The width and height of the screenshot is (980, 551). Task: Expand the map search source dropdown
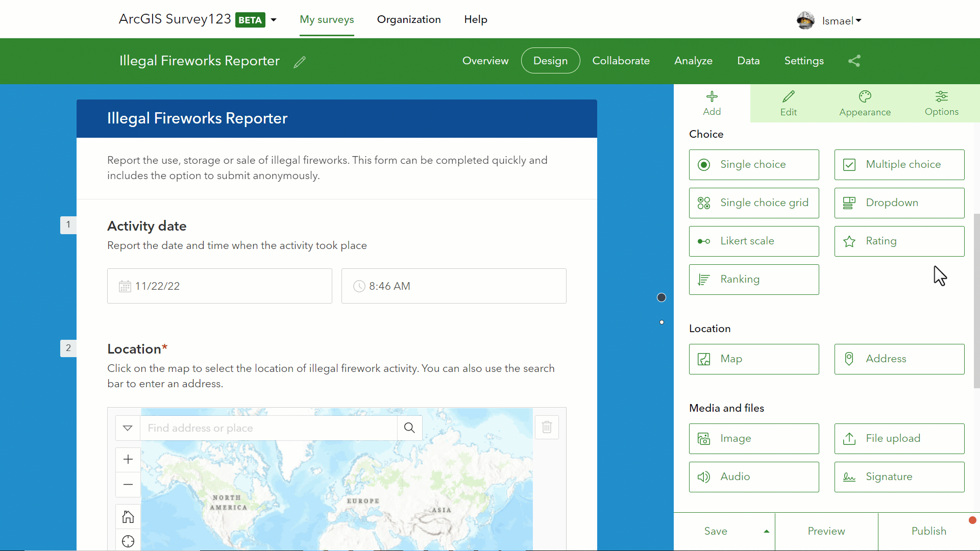pyautogui.click(x=128, y=428)
